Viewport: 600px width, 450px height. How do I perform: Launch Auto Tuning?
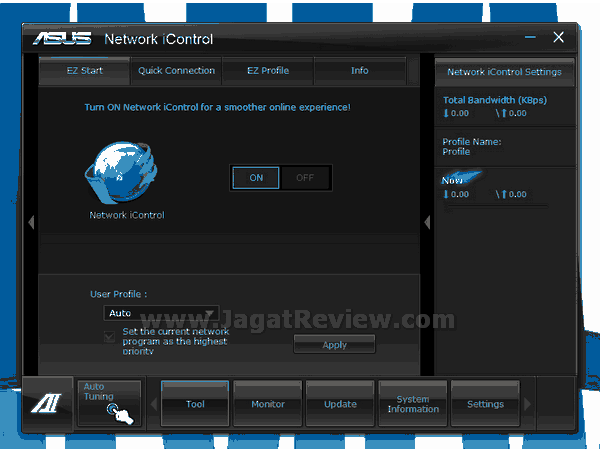click(x=109, y=403)
